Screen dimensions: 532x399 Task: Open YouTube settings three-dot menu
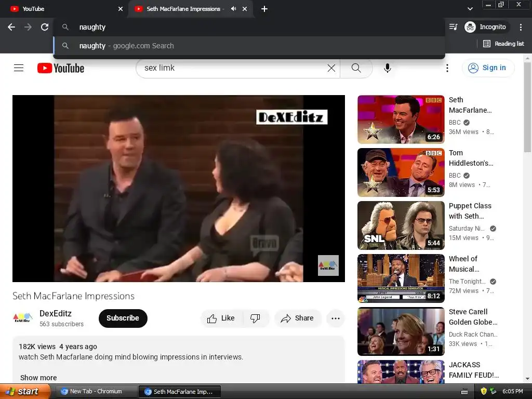click(447, 68)
